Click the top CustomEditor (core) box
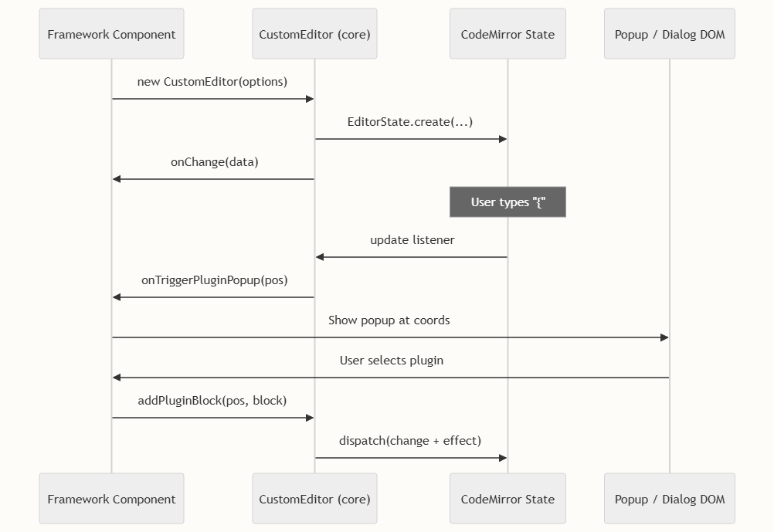This screenshot has height=532, width=774. point(314,34)
